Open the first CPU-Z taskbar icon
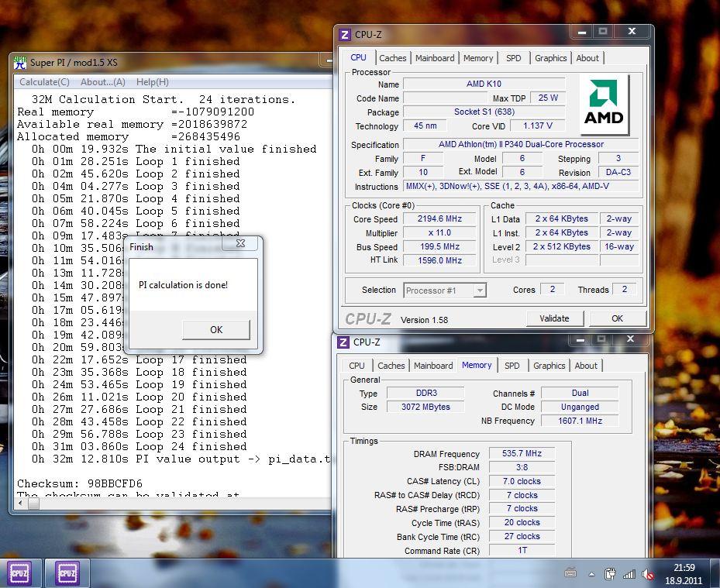Image resolution: width=720 pixels, height=588 pixels. point(19,573)
